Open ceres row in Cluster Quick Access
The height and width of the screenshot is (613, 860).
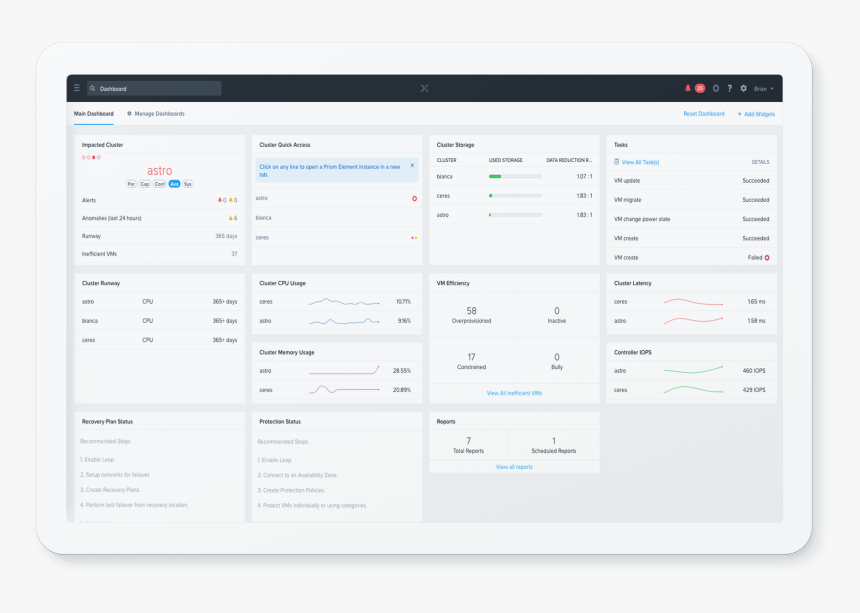coord(337,237)
